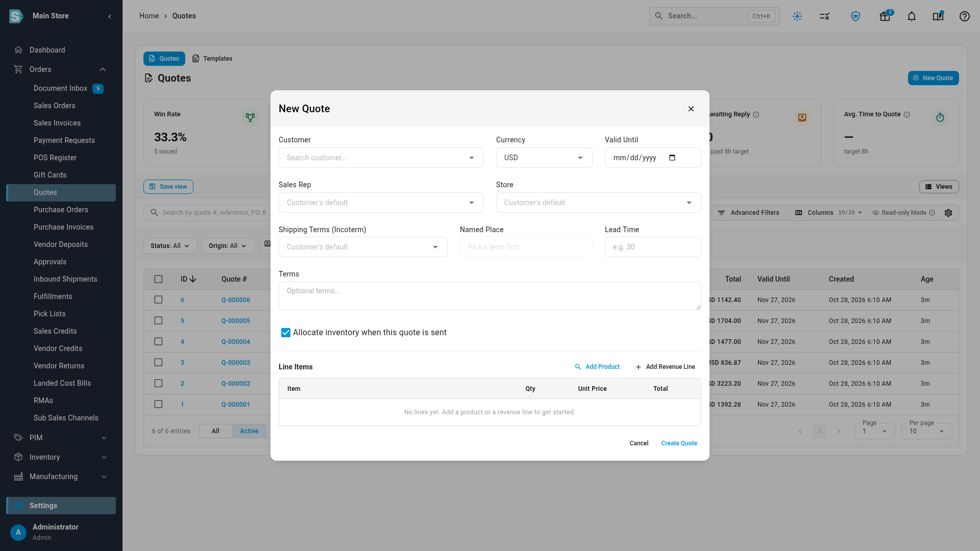Click Create Quote button
The image size is (980, 551).
[679, 443]
